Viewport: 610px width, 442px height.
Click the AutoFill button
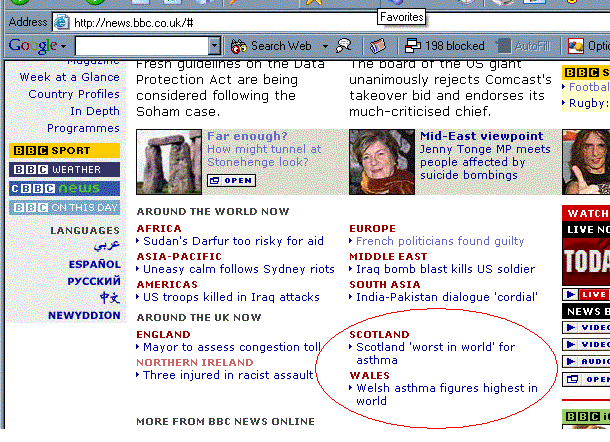[524, 46]
